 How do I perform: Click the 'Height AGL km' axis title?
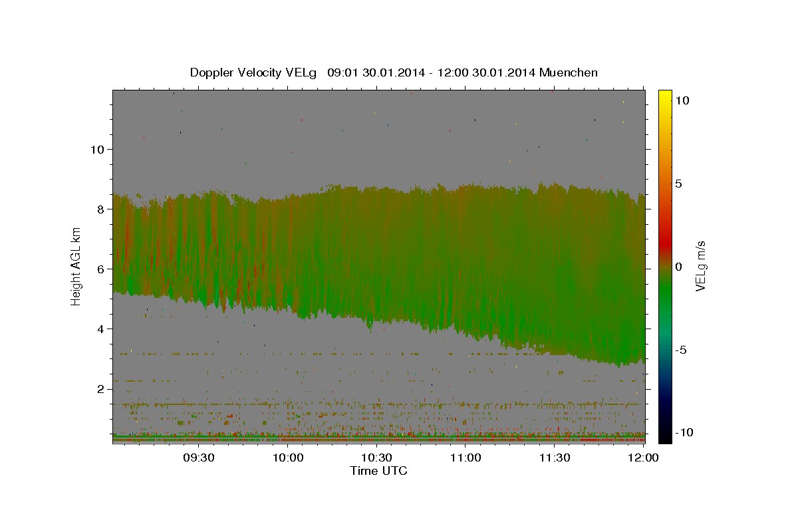point(76,267)
